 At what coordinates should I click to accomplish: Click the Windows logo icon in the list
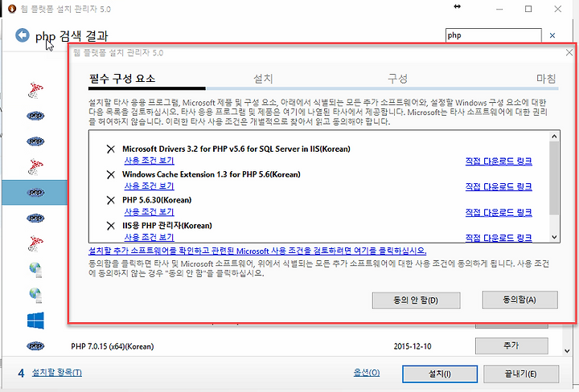[x=35, y=320]
